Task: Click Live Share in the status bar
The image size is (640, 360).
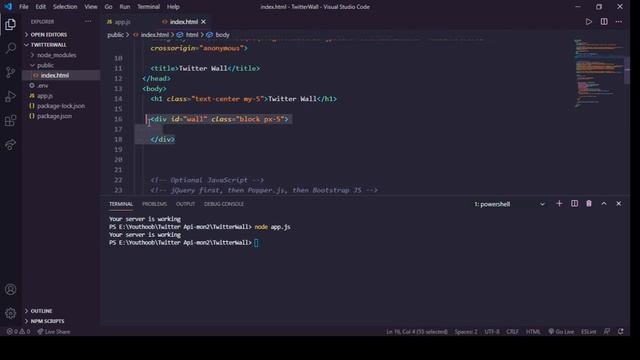Action: coord(54,331)
